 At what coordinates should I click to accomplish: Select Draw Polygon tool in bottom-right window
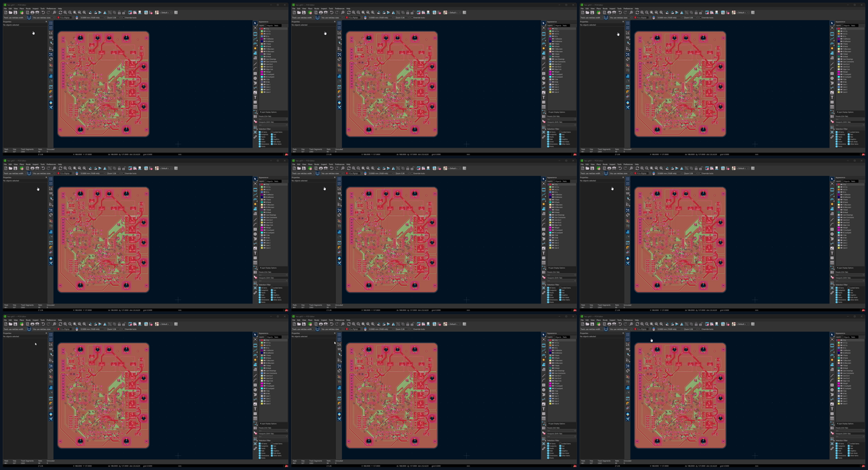click(x=832, y=395)
